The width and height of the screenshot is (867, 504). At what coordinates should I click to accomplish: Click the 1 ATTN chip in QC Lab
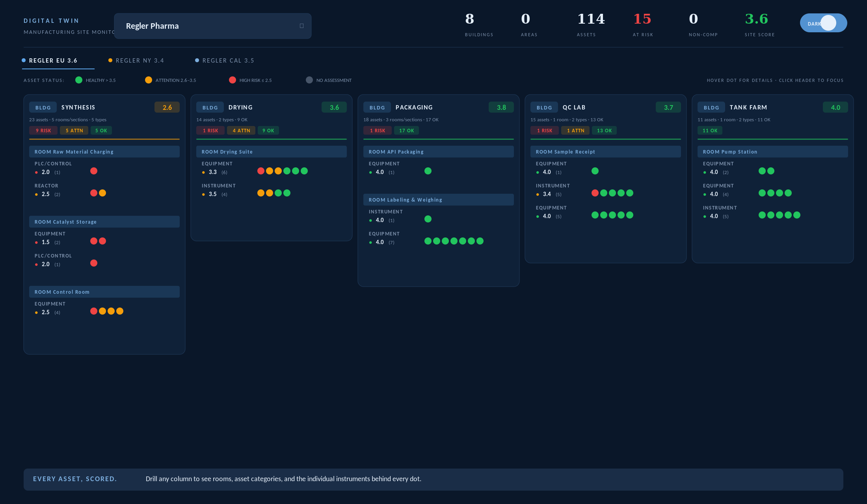(x=575, y=131)
